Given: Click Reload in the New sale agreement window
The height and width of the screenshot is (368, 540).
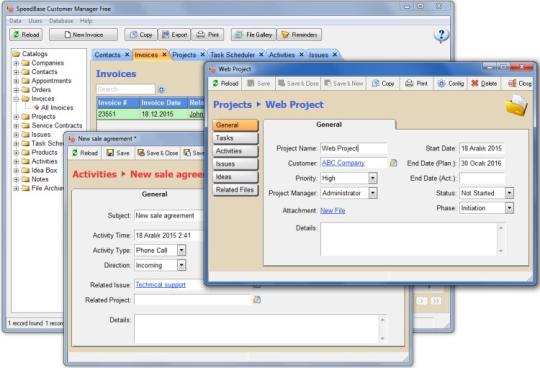Looking at the screenshot, I should coord(85,153).
